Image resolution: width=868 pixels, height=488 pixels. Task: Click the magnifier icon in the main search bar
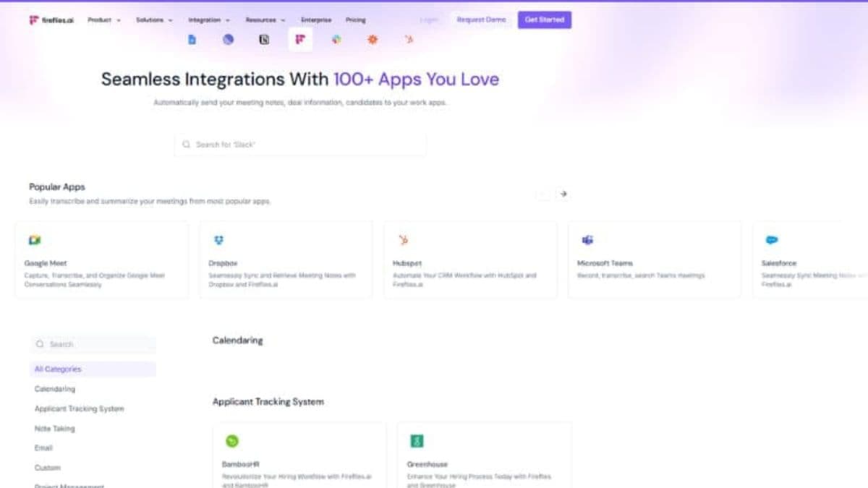187,145
